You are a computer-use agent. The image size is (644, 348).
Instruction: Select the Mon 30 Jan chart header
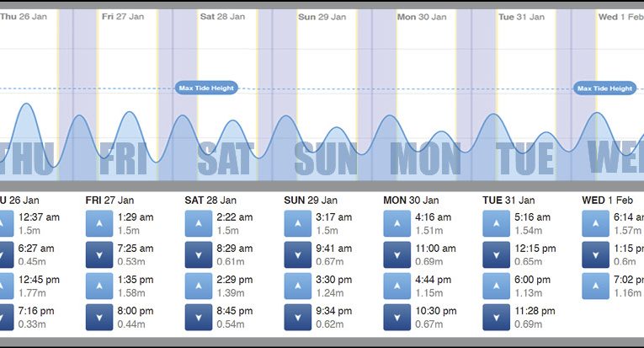coord(421,16)
